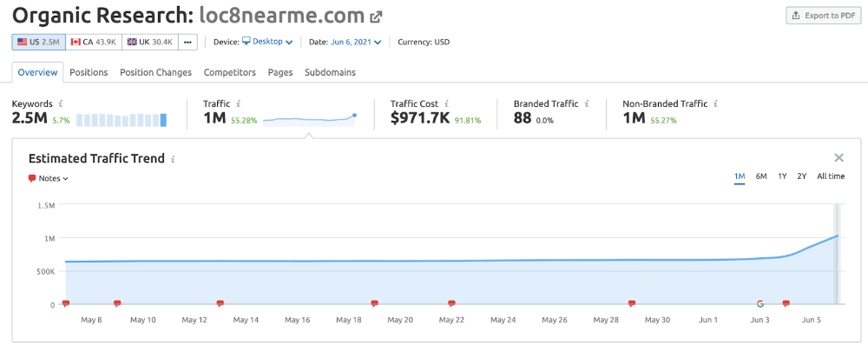Open more databases ellipsis button
Screen dimensions: 868x352
coord(188,42)
